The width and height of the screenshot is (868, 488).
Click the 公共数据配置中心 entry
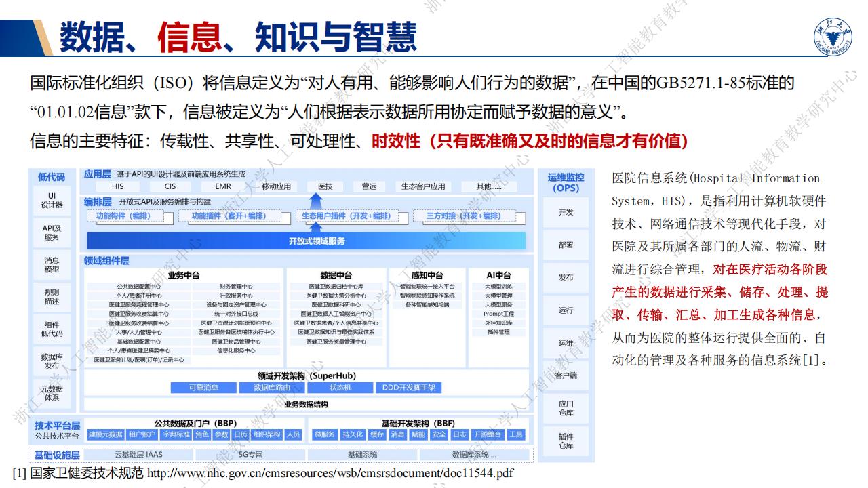pos(138,286)
